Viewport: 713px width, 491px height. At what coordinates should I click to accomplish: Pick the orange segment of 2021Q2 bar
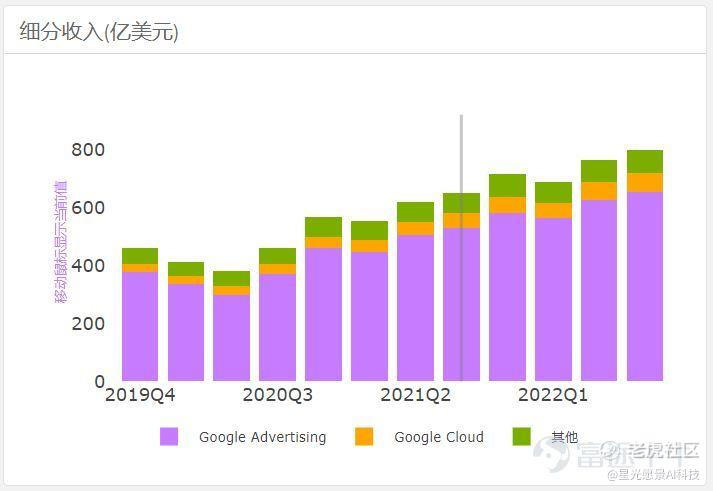(x=415, y=229)
